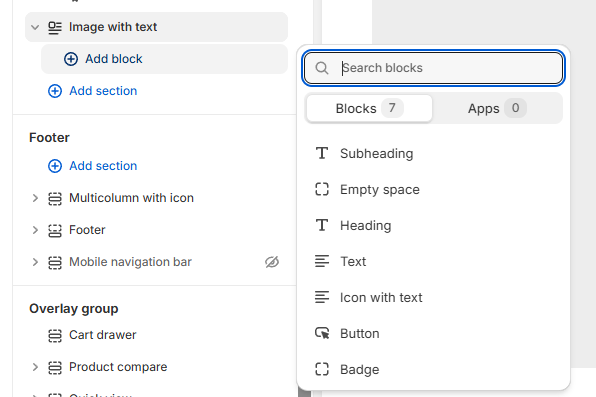Click the Button block cursor icon

(x=322, y=333)
